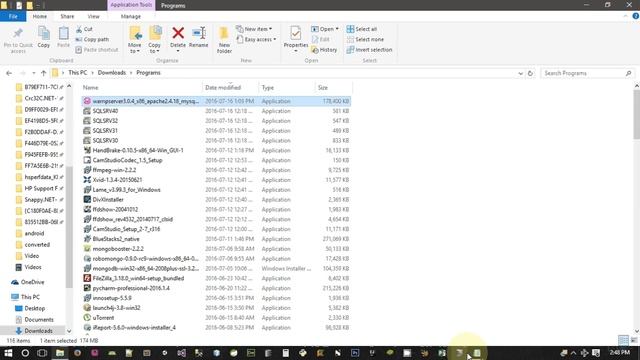This screenshot has height=360, width=640.
Task: Open the Help question mark icon
Action: pyautogui.click(x=636, y=16)
